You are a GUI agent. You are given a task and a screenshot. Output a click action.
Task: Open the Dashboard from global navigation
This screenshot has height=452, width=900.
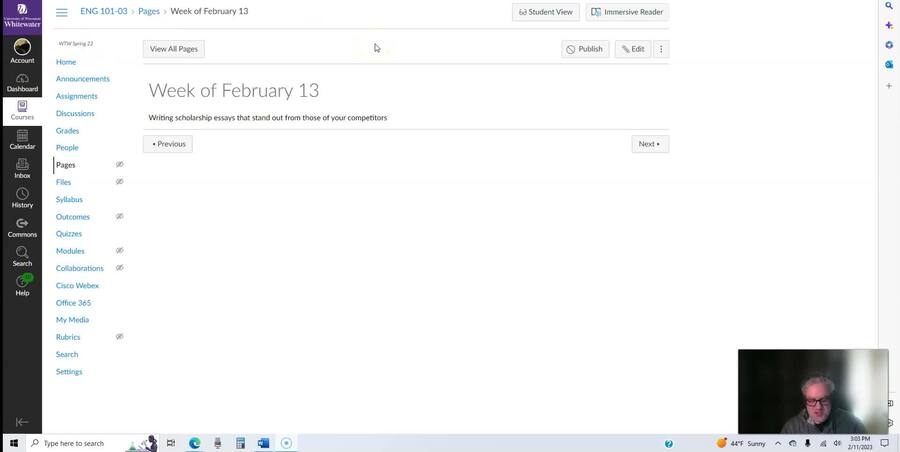22,82
